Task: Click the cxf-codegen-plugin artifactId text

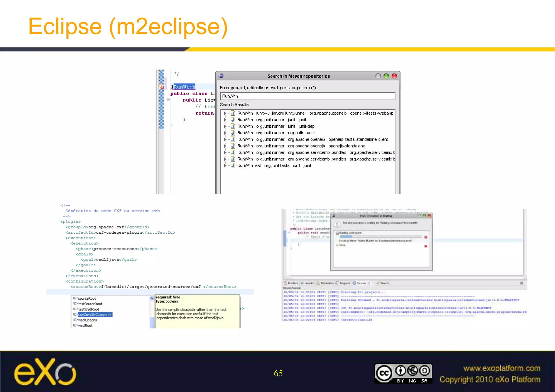Action: [x=119, y=233]
